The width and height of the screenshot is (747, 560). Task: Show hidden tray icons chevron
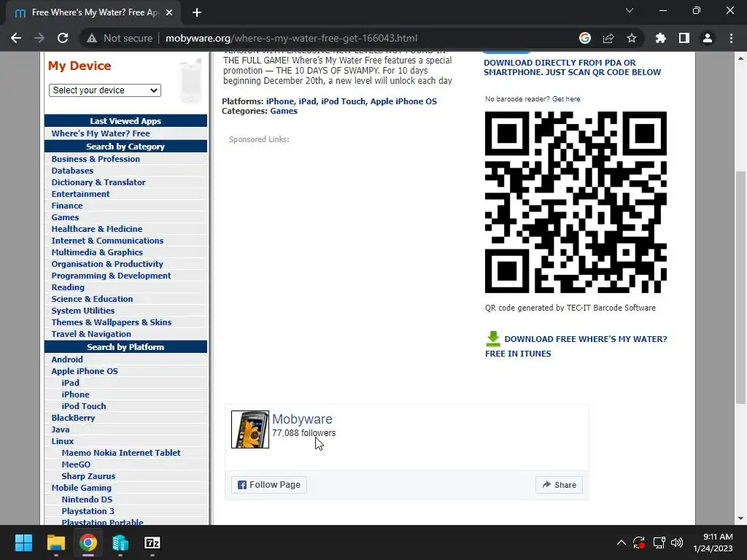[x=622, y=542]
